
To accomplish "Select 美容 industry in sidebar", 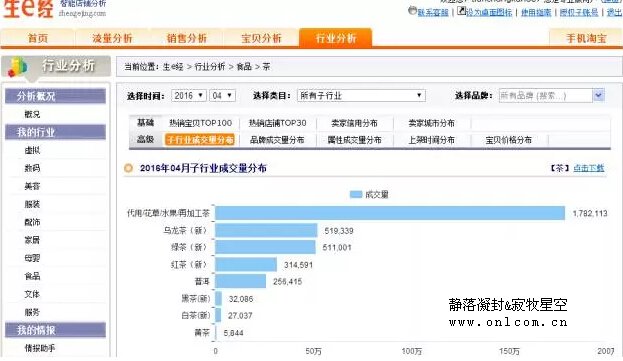I will (x=32, y=186).
